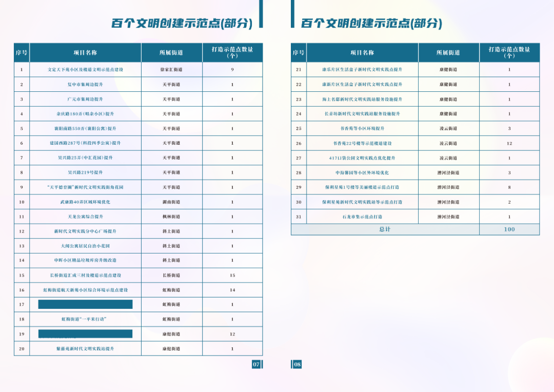This screenshot has height=392, width=554.
Task: Click 凌云街道 in the 417口袋公园 row
Action: pos(448,158)
